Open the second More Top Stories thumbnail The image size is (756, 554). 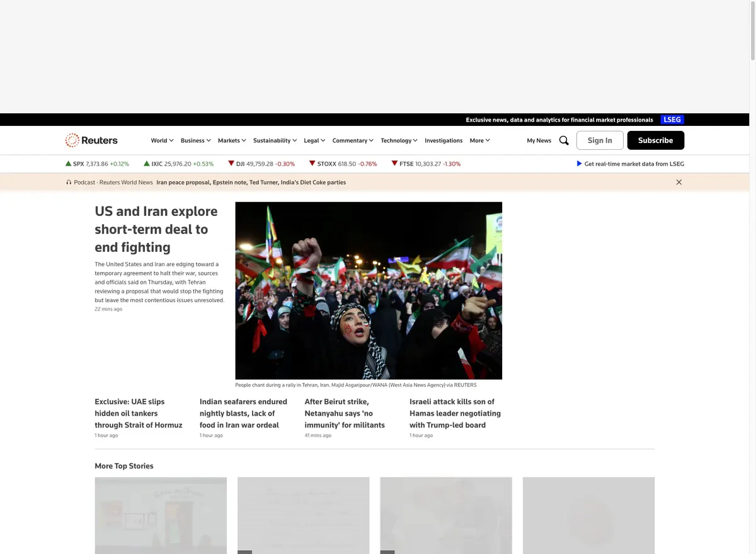303,516
